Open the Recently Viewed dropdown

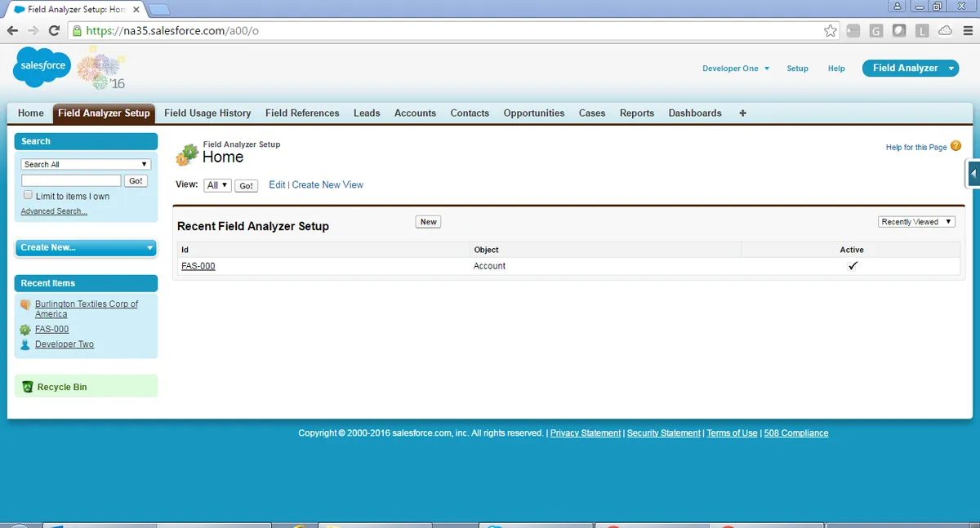(x=916, y=222)
